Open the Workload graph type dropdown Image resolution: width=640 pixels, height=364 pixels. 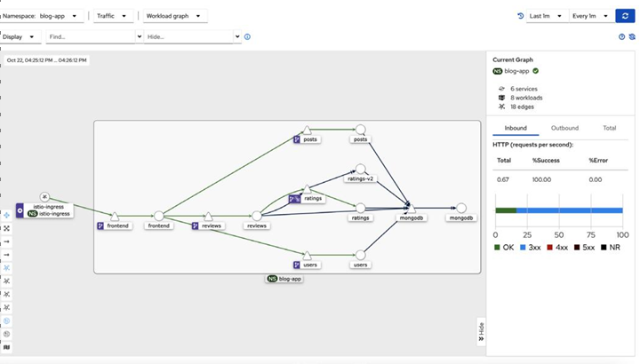(x=175, y=16)
